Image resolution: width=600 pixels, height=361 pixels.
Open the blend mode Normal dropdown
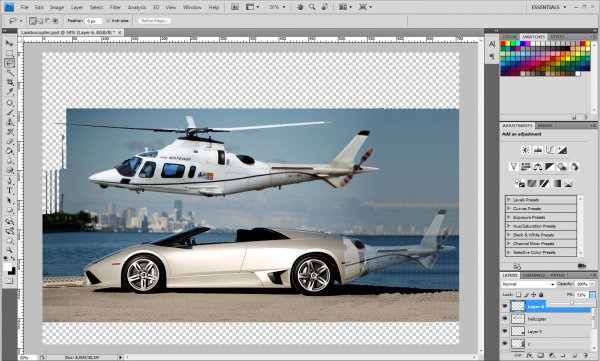point(528,284)
